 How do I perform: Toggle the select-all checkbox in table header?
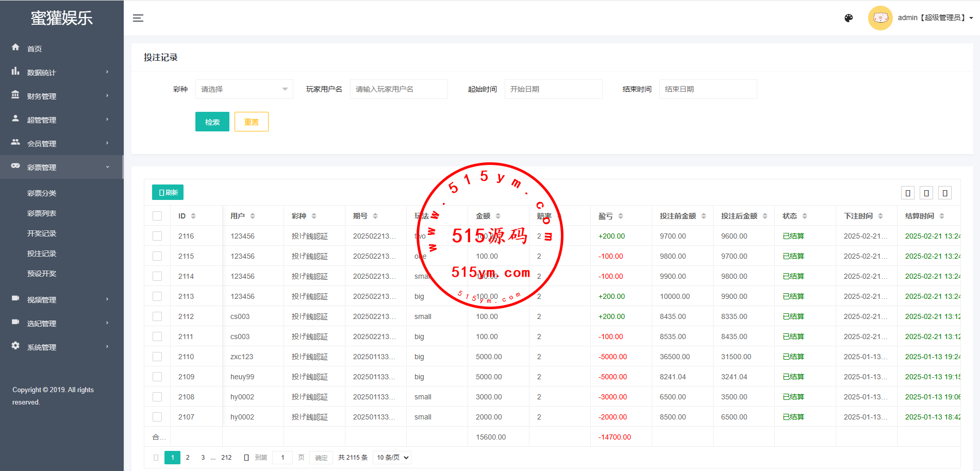pyautogui.click(x=157, y=216)
